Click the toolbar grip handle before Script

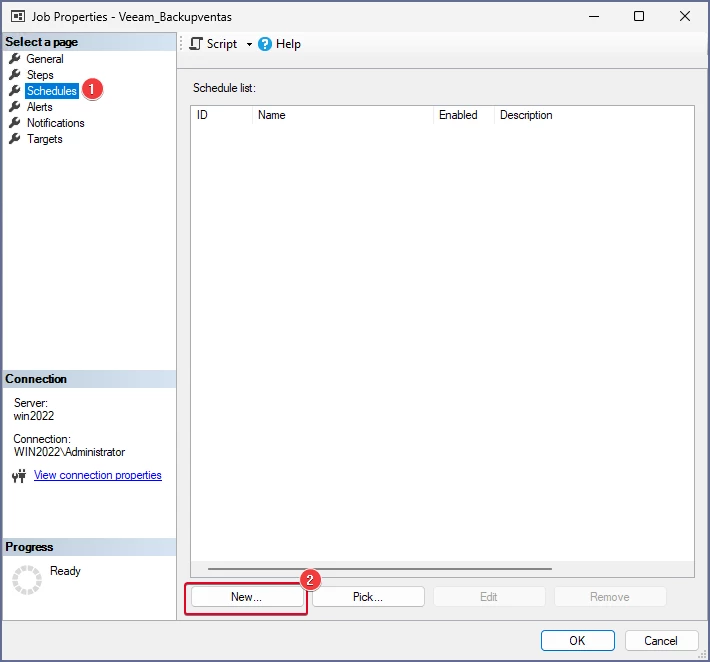coord(181,44)
